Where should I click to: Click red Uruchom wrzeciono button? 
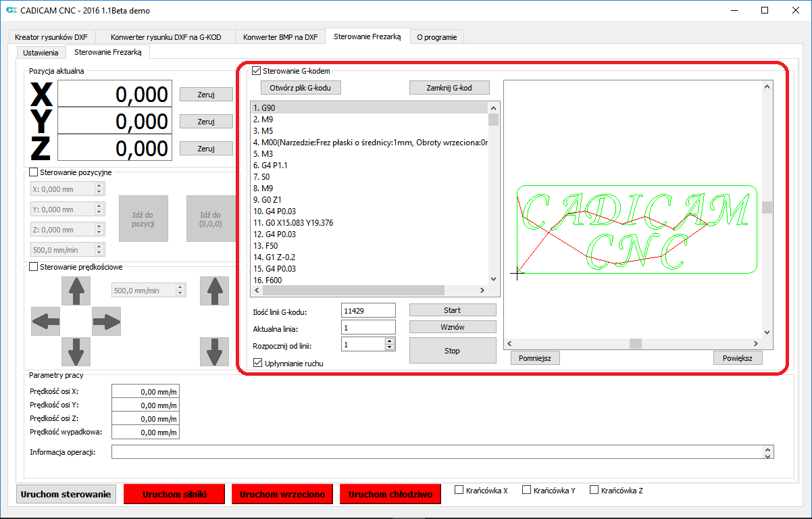click(282, 494)
